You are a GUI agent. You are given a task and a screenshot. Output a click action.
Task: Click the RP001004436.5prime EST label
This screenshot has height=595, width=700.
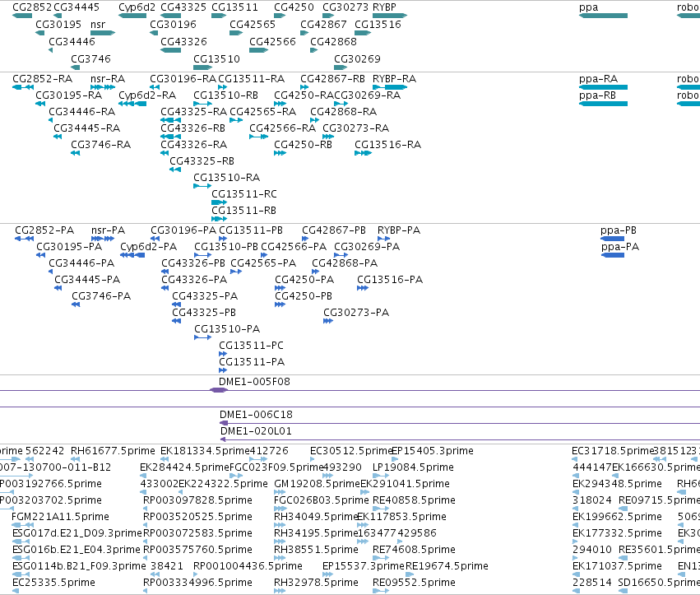(x=248, y=566)
